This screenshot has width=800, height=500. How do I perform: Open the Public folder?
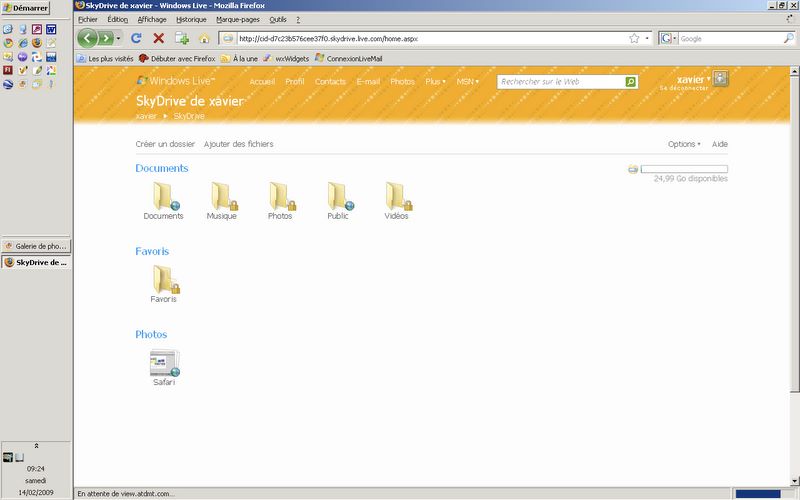click(x=338, y=201)
